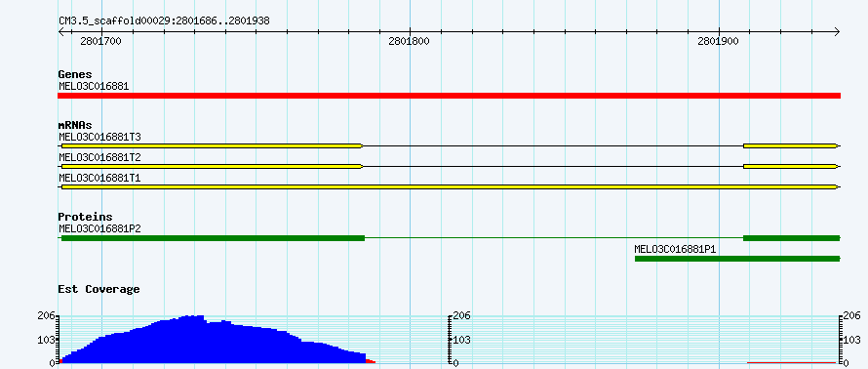Click the Proteins track title

85,217
